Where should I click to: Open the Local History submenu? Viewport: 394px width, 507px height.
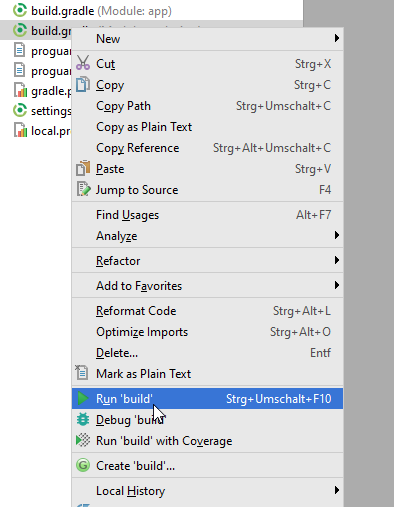click(x=207, y=490)
